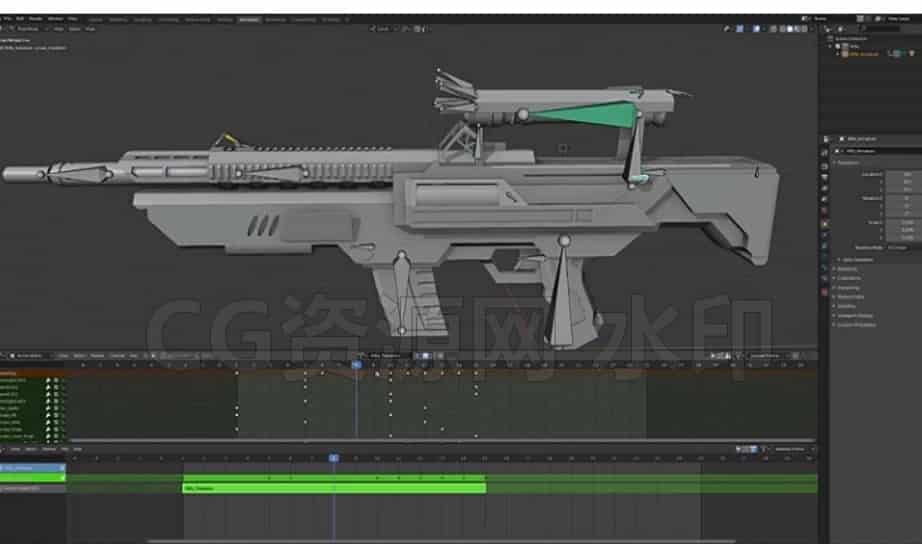
Task: Expand the Viewport Display panel
Action: (x=854, y=316)
